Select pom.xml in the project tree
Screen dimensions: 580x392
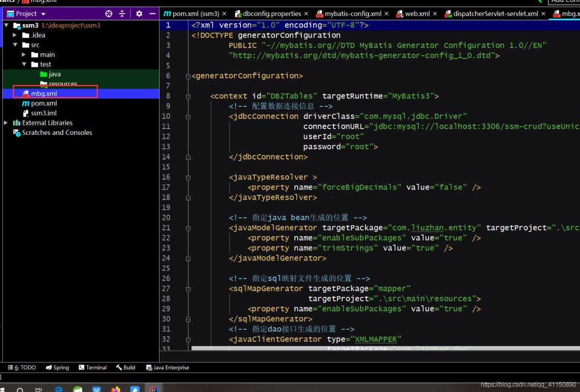[x=43, y=103]
